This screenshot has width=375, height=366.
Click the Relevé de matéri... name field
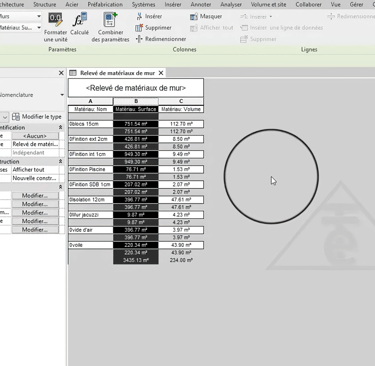(35, 144)
